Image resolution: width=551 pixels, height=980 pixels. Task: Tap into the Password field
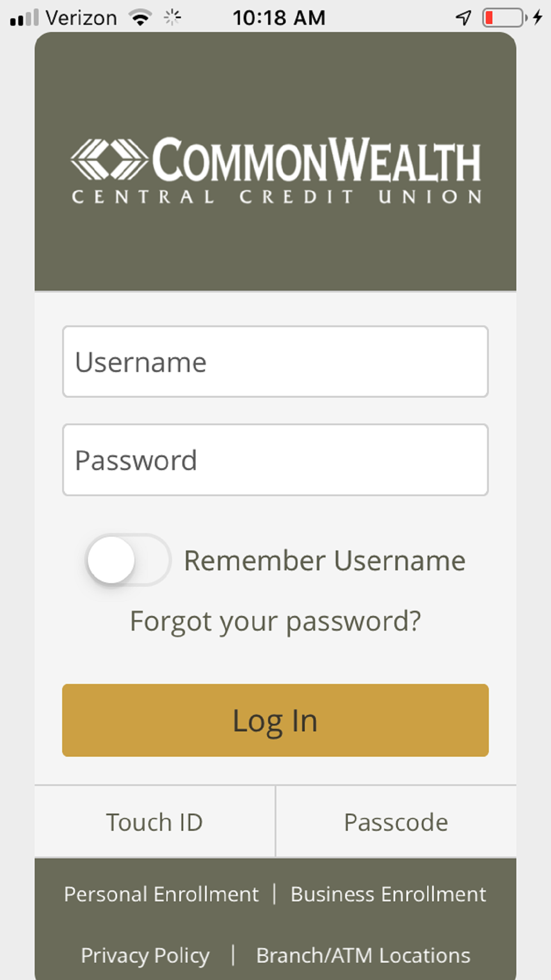coord(275,460)
